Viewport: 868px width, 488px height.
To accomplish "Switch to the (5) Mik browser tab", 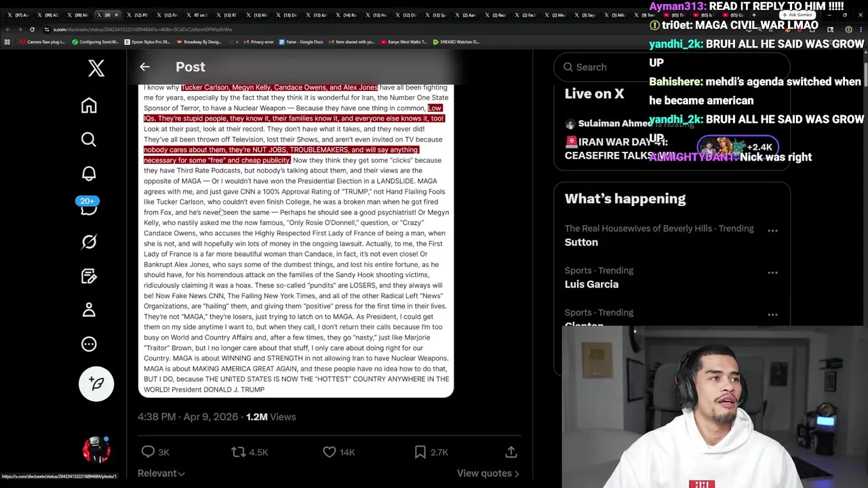I will point(615,15).
